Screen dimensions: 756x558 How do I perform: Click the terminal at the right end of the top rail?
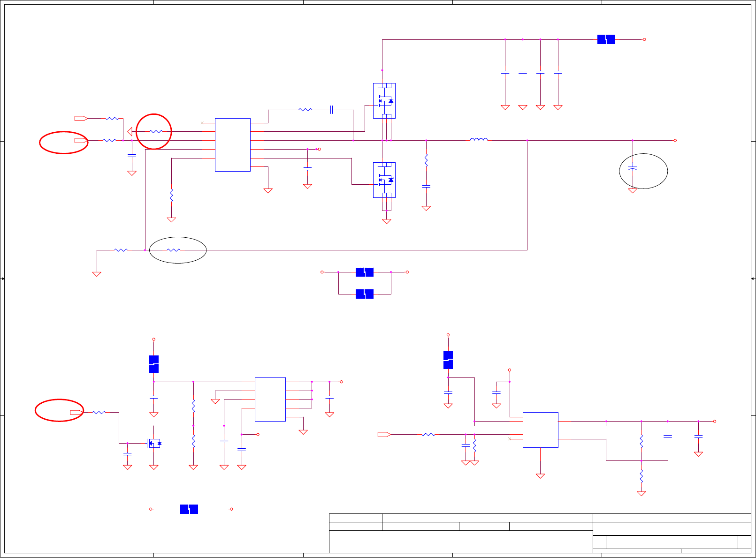[644, 40]
